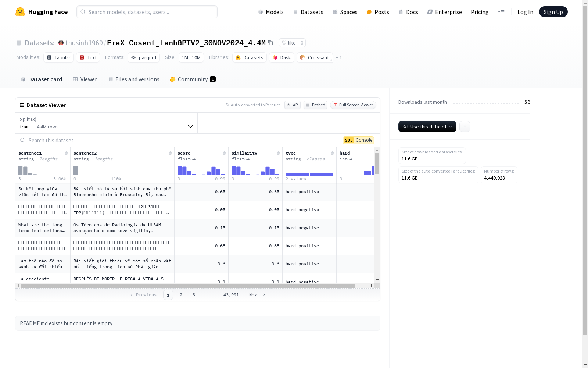Open the Full Screen Viewer
Screen dimensions: 588x368
(x=353, y=105)
